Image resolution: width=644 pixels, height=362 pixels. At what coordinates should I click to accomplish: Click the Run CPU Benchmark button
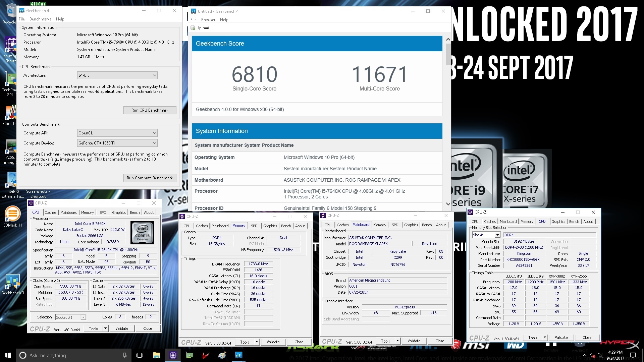coord(150,110)
